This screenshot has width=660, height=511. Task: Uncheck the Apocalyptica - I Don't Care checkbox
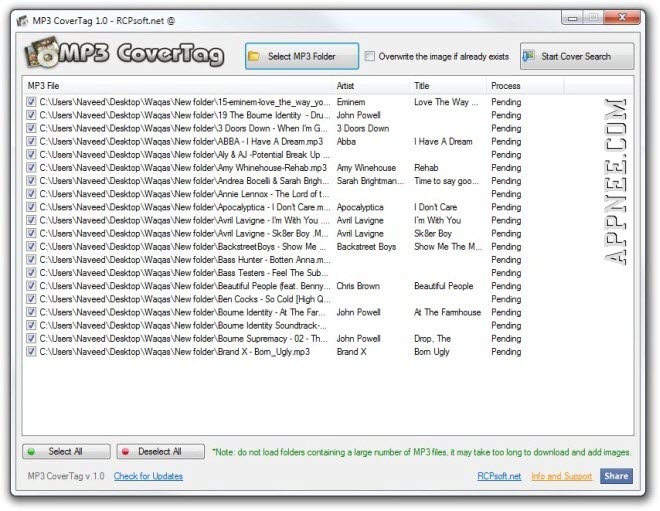point(31,207)
